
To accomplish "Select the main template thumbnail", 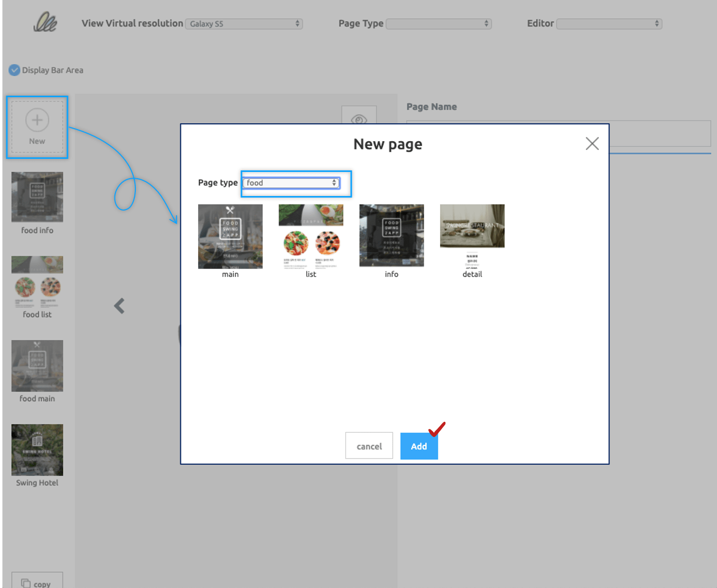I will [x=230, y=236].
